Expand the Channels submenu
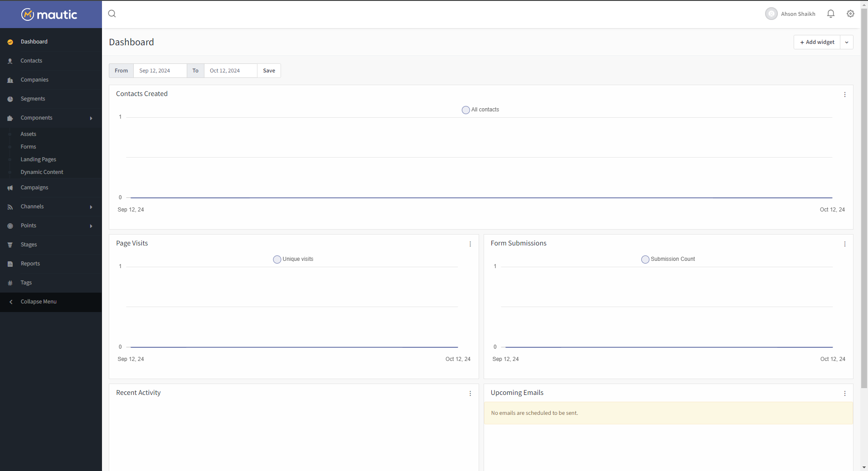Image resolution: width=868 pixels, height=471 pixels. click(91, 207)
